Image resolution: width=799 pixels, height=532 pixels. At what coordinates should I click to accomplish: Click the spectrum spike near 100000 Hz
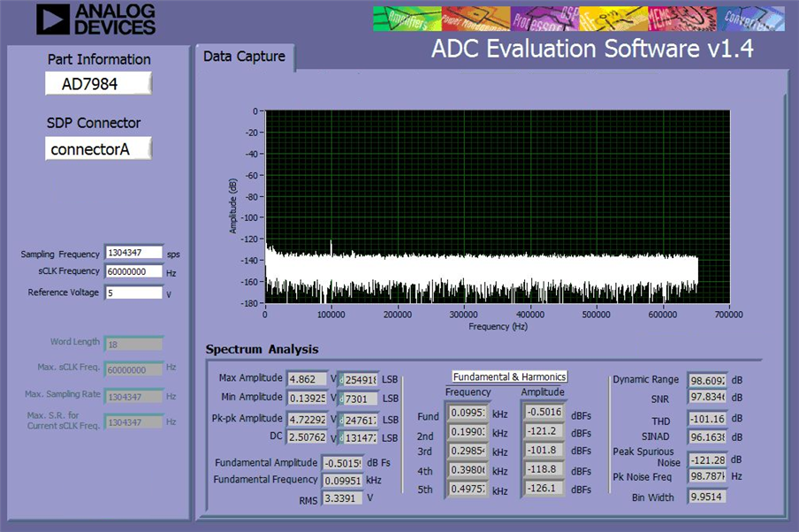click(331, 247)
